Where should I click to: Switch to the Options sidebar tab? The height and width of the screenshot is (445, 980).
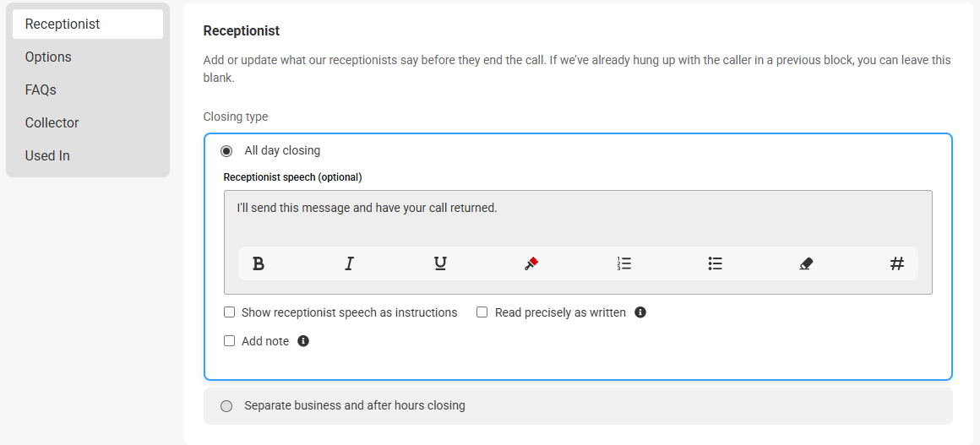pyautogui.click(x=88, y=57)
